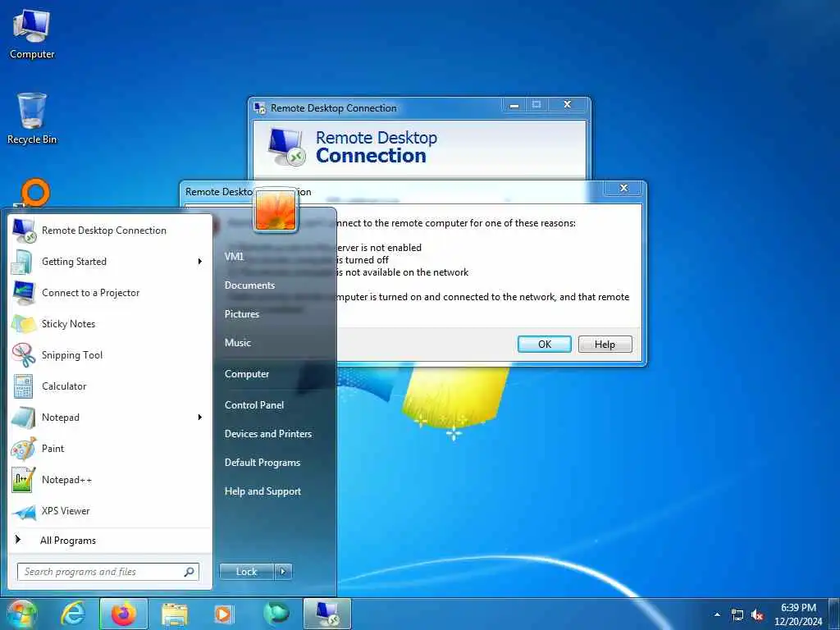The image size is (840, 630).
Task: Click Help in the error dialog
Action: (x=605, y=344)
